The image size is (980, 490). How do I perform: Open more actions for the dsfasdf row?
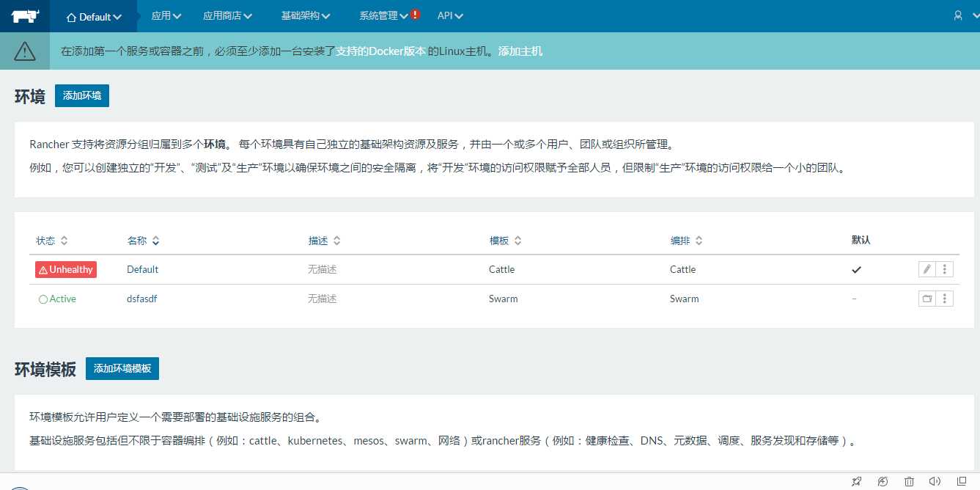(945, 299)
